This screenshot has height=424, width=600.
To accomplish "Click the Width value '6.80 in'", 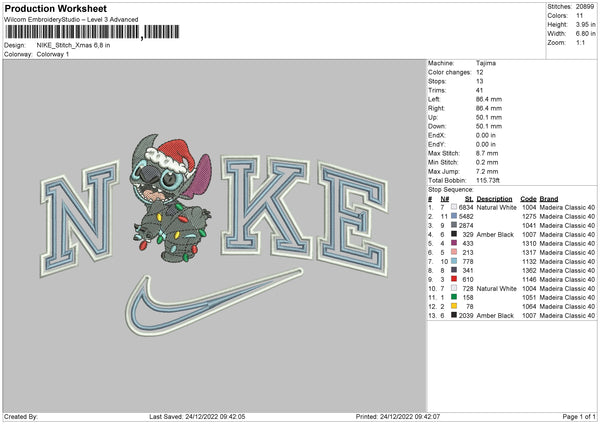I will [x=585, y=34].
